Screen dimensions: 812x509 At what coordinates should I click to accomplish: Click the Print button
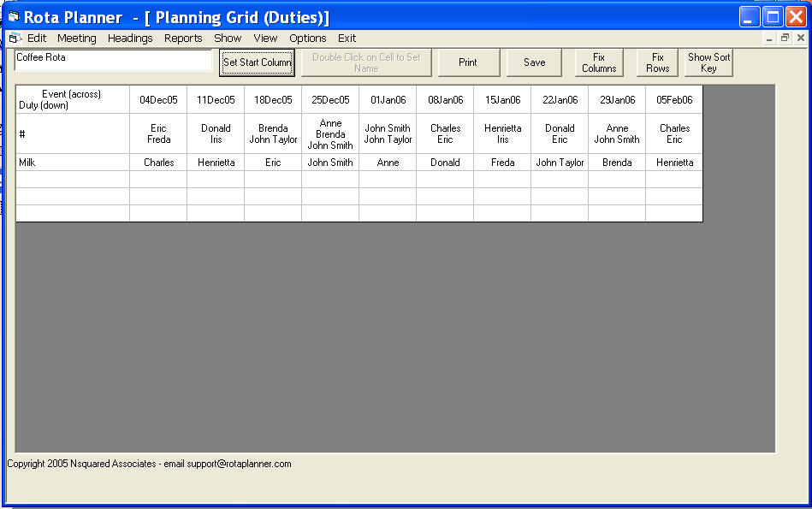tap(468, 62)
